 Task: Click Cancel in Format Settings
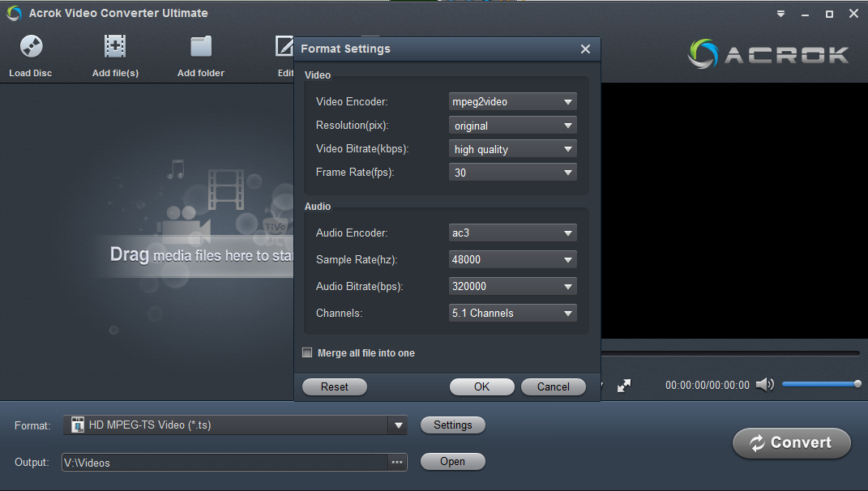tap(553, 387)
